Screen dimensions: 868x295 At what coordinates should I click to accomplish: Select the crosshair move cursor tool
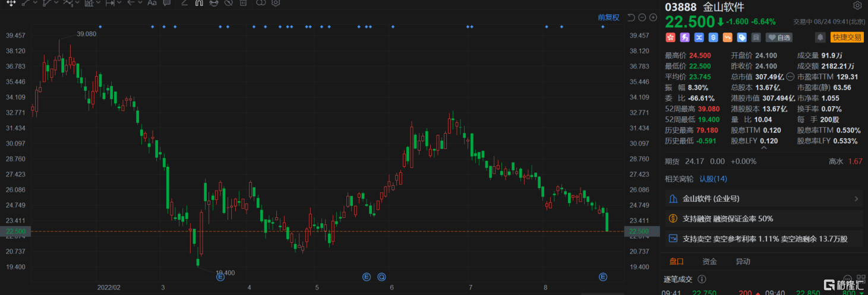pyautogui.click(x=11, y=3)
